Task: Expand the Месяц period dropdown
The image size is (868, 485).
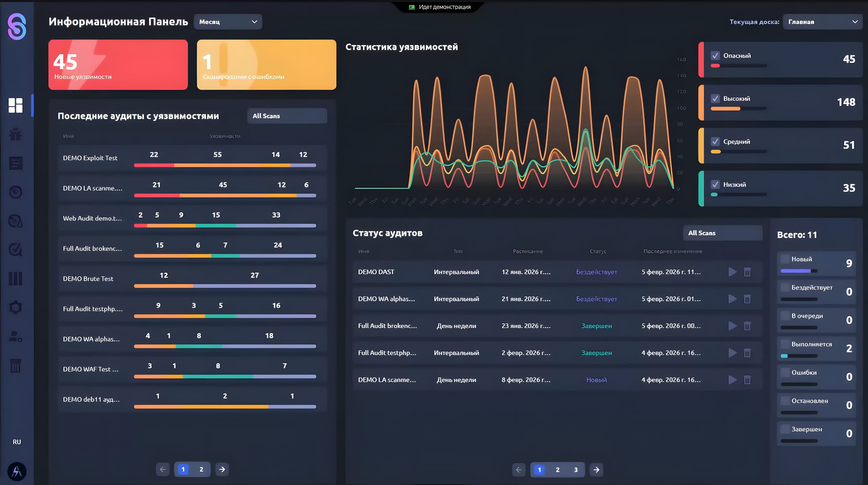Action: [x=228, y=22]
